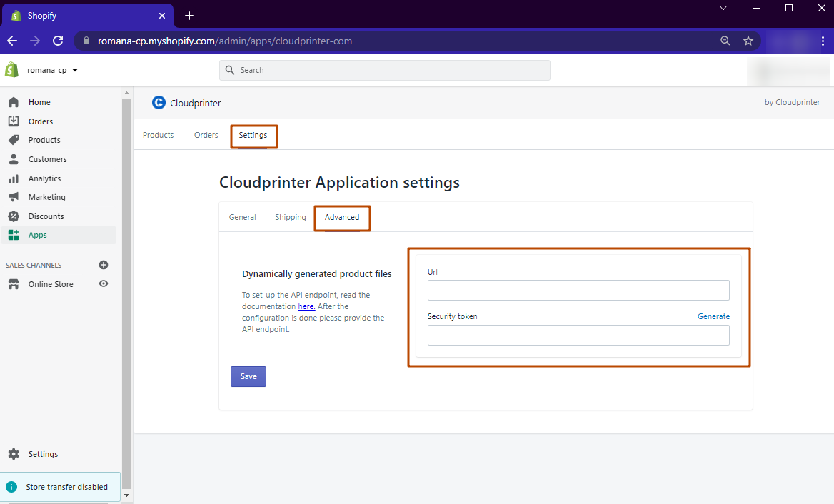Click the search magnifier icon in Shopify

tap(230, 70)
